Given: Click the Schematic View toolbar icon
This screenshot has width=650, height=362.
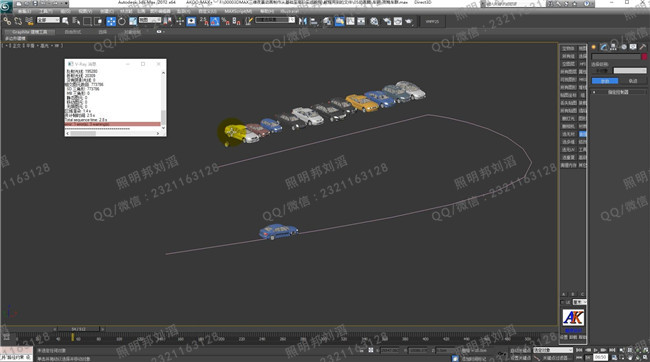Looking at the screenshot, I should pyautogui.click(x=361, y=21).
